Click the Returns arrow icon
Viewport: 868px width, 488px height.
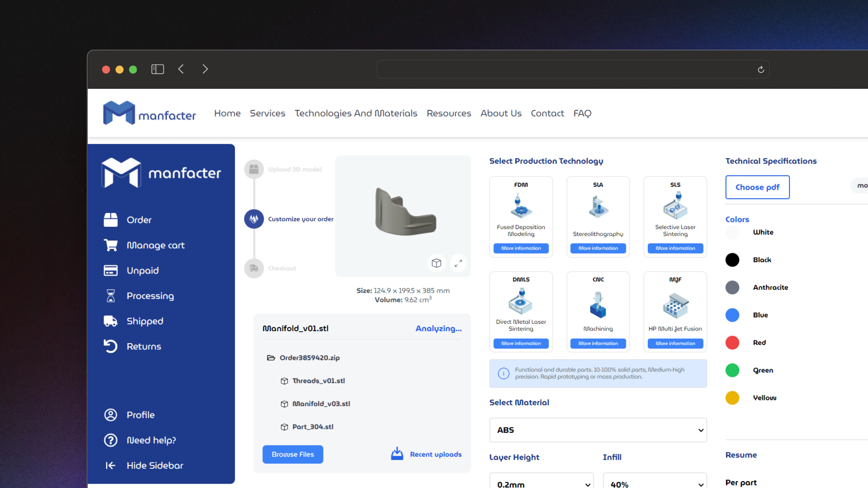[x=111, y=346]
